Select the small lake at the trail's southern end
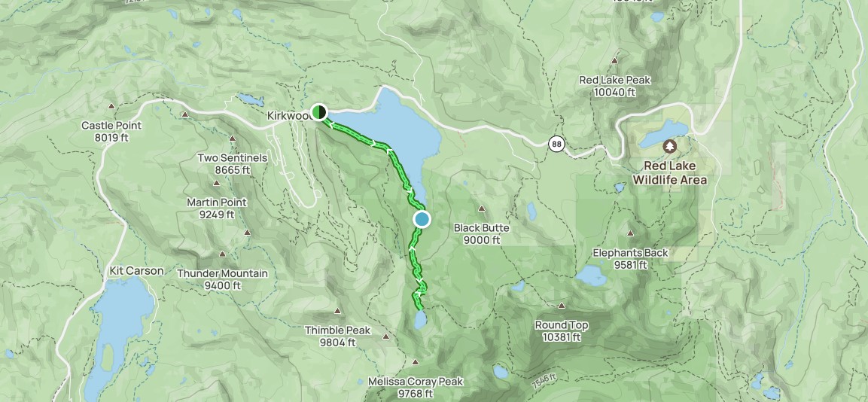 tap(421, 319)
